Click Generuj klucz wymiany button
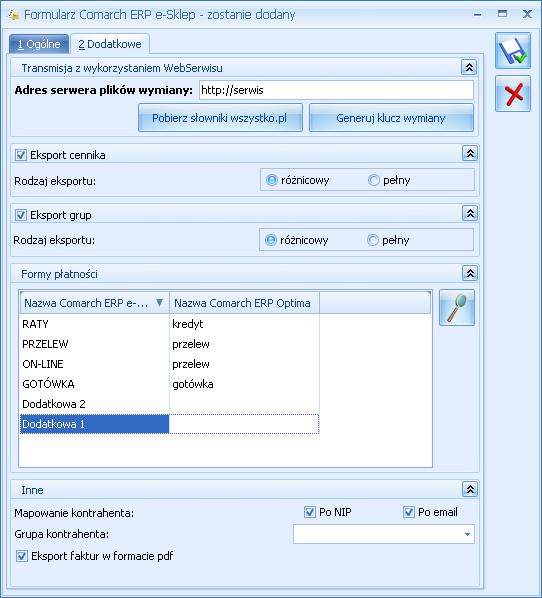Image resolution: width=542 pixels, height=598 pixels. (x=391, y=118)
